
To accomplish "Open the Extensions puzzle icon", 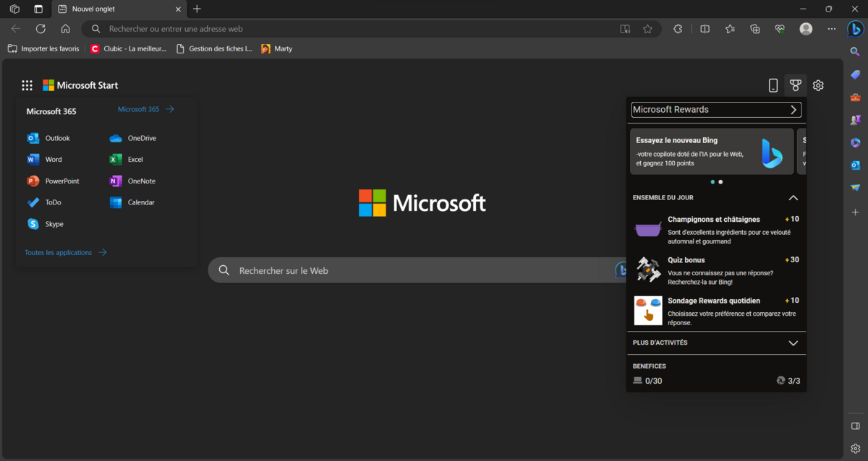I will click(x=678, y=29).
